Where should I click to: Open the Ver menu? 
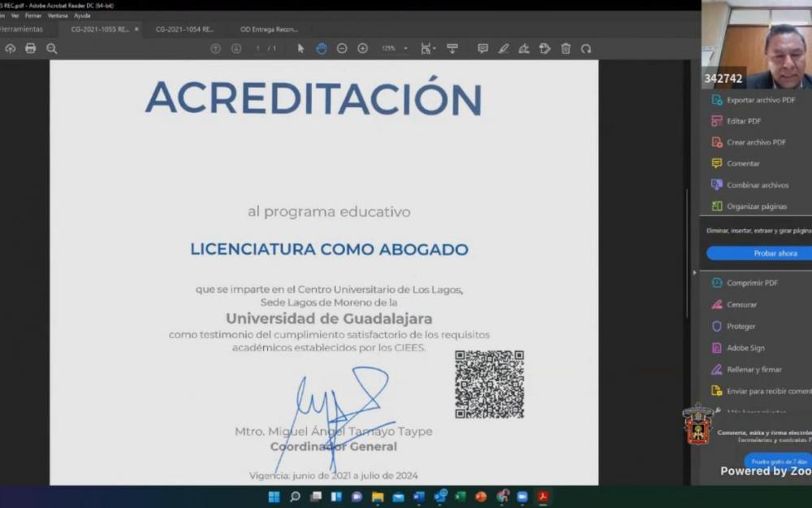(x=15, y=16)
